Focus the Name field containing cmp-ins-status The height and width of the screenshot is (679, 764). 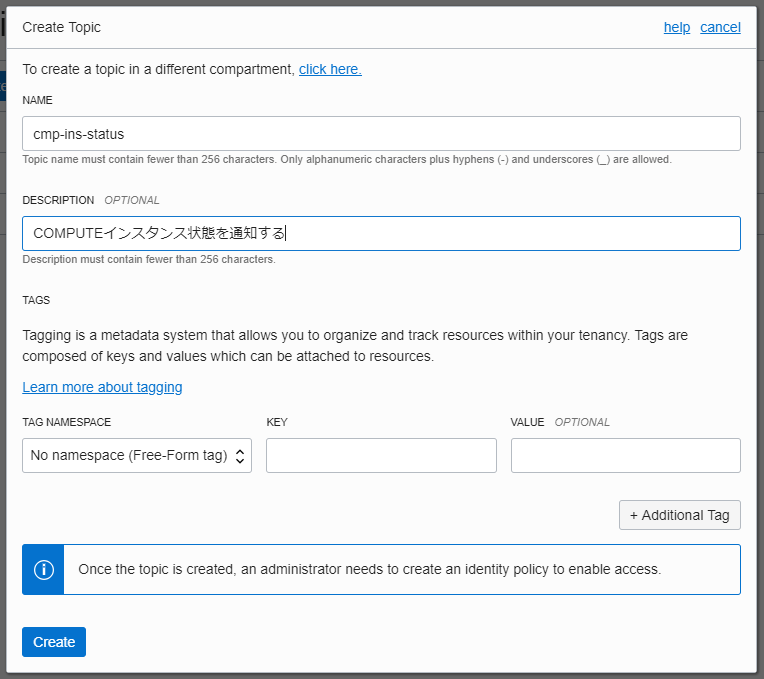382,133
